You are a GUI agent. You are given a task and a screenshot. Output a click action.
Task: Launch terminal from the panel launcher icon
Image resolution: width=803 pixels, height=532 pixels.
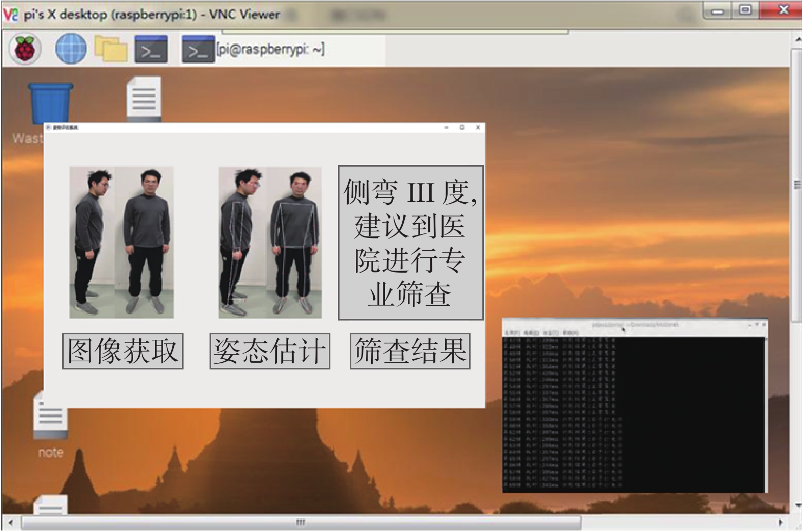[x=151, y=49]
